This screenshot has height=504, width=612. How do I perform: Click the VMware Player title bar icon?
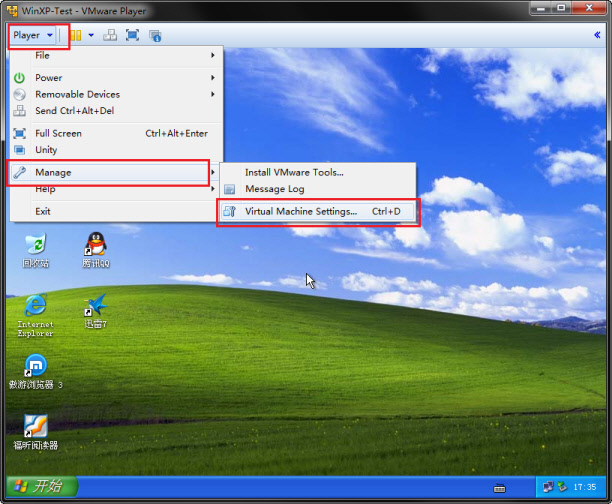(x=12, y=11)
